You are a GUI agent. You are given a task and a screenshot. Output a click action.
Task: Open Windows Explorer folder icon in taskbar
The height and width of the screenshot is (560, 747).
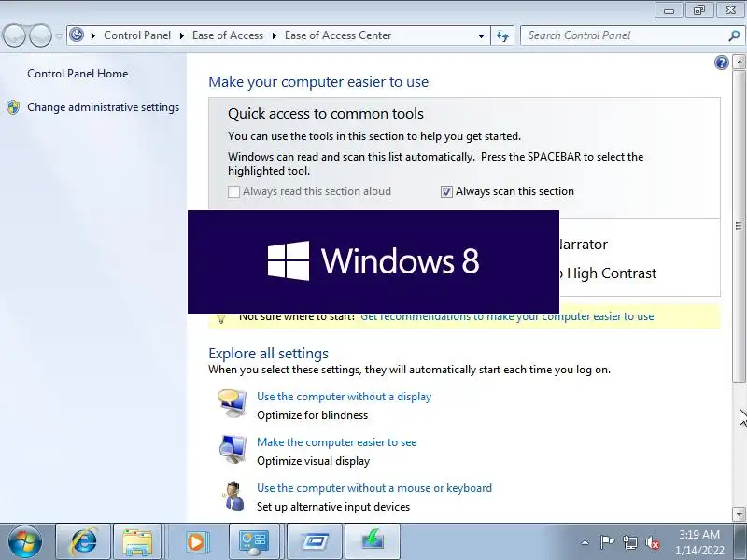[x=137, y=541]
